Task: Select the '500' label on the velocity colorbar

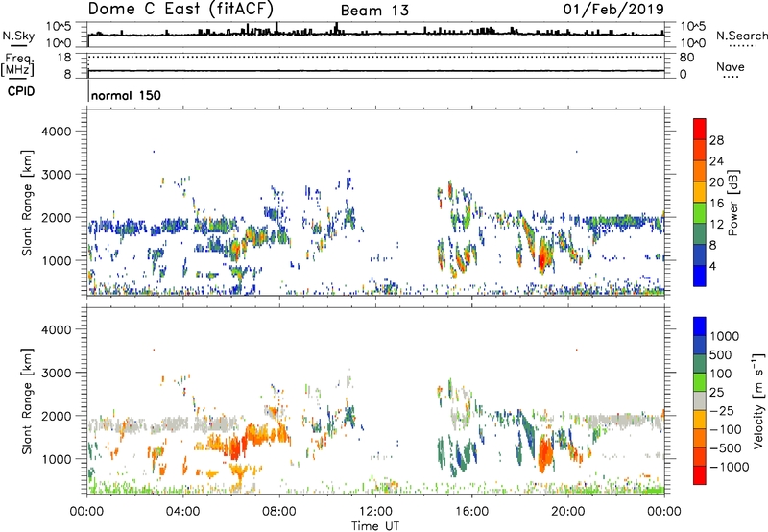Action: tap(721, 355)
